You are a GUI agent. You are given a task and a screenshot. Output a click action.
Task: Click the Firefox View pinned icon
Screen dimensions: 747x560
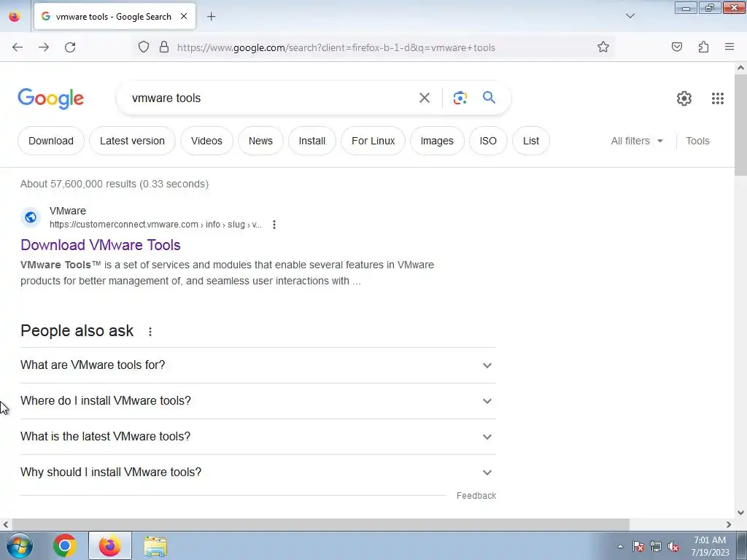coord(15,17)
